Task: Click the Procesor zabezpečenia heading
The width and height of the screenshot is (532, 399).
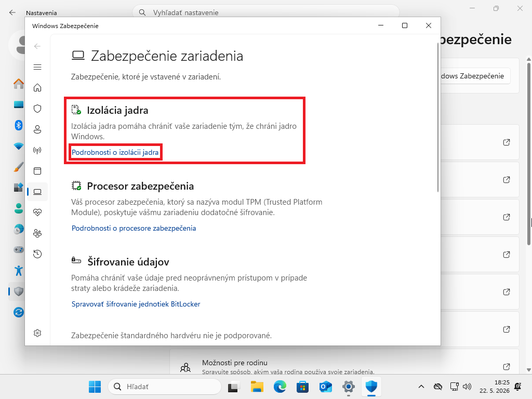Action: pos(140,186)
